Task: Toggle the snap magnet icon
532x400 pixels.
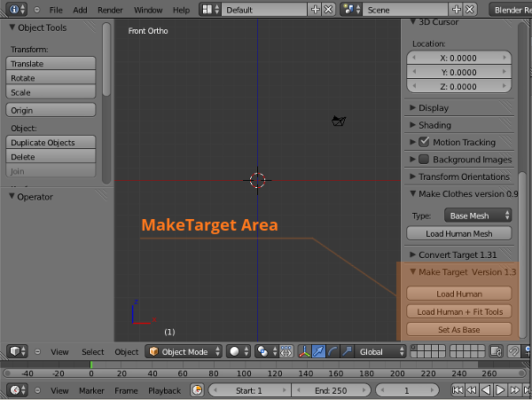Action: [x=513, y=351]
